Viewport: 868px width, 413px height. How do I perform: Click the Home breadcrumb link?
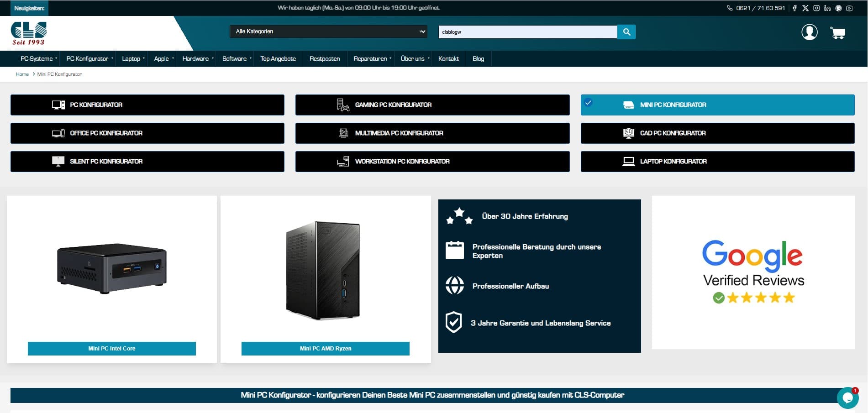(x=22, y=74)
